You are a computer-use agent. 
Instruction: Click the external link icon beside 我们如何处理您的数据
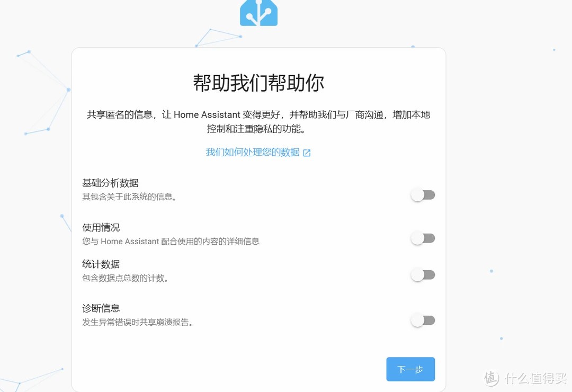tap(307, 153)
